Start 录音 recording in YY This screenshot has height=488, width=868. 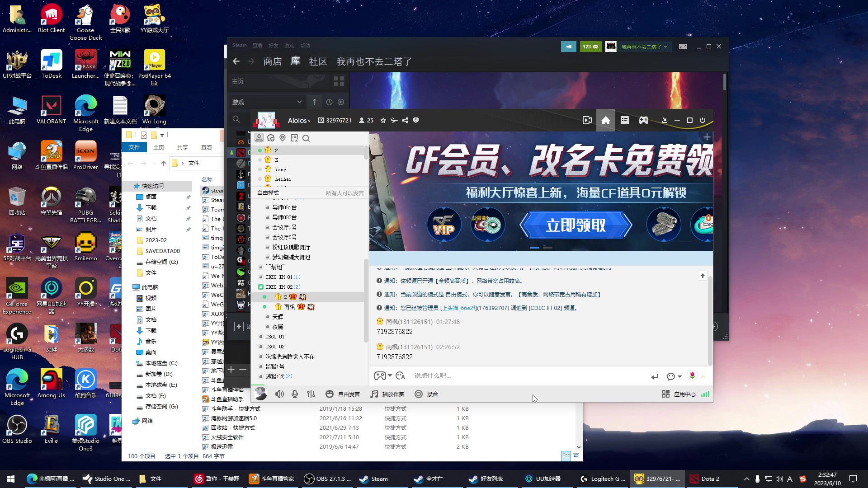(x=426, y=394)
